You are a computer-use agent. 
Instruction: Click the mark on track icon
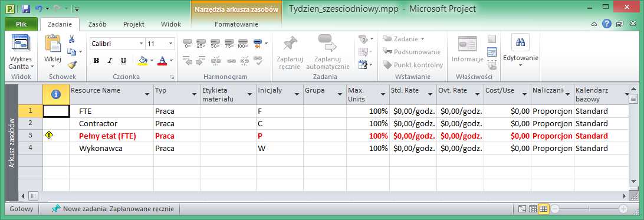click(258, 43)
